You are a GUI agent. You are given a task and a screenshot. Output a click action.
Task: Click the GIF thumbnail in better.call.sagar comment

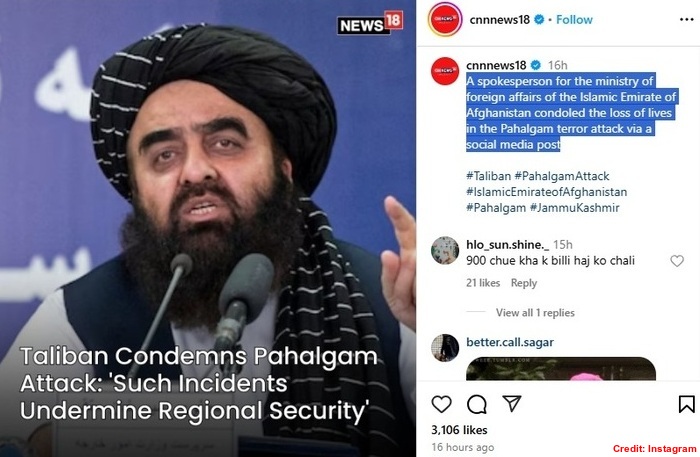[561, 369]
